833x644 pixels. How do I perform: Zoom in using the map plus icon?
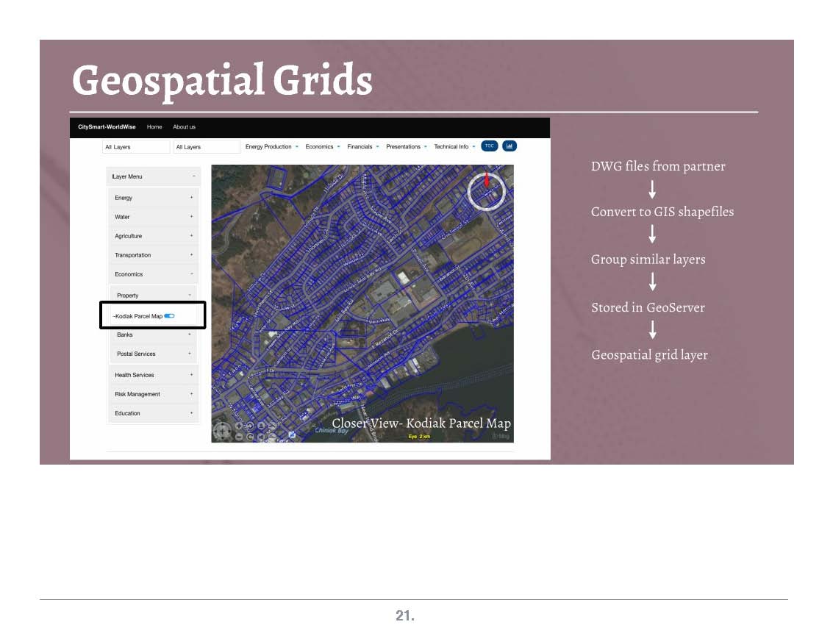coord(240,426)
